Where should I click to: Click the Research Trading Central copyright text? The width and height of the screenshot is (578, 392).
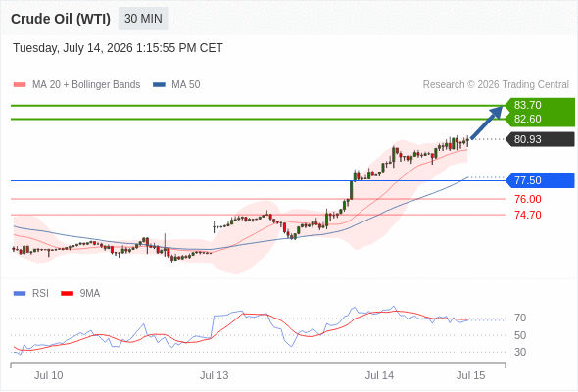[496, 85]
